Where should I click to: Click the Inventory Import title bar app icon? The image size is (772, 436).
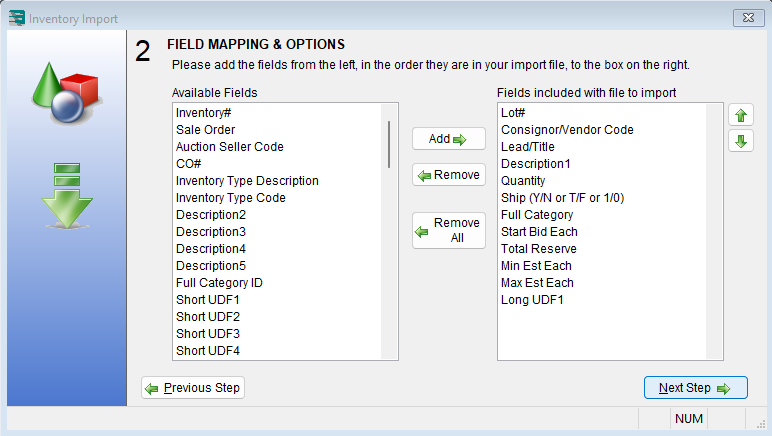point(16,18)
